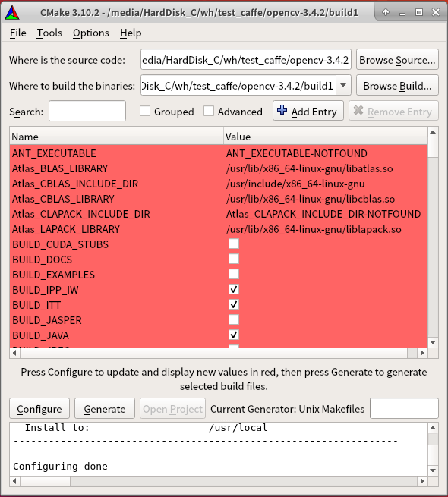The height and width of the screenshot is (497, 448).
Task: Open the Options menu
Action: [x=91, y=33]
